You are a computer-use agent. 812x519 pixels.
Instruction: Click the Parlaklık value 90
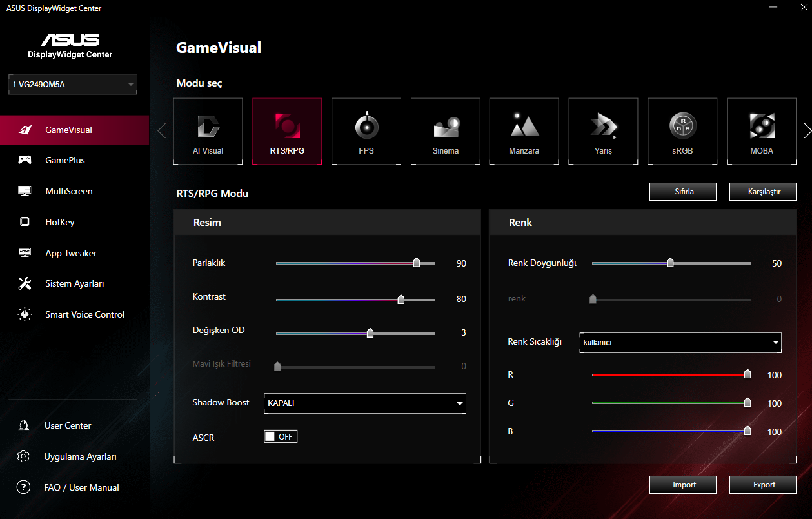461,263
